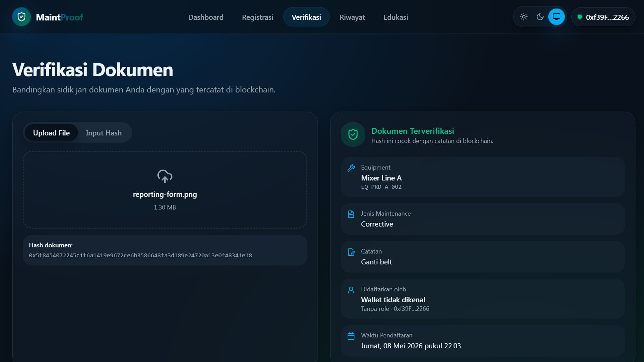
Task: Click Tanpa role 0xf39F...2266 subtext
Action: pyautogui.click(x=395, y=309)
